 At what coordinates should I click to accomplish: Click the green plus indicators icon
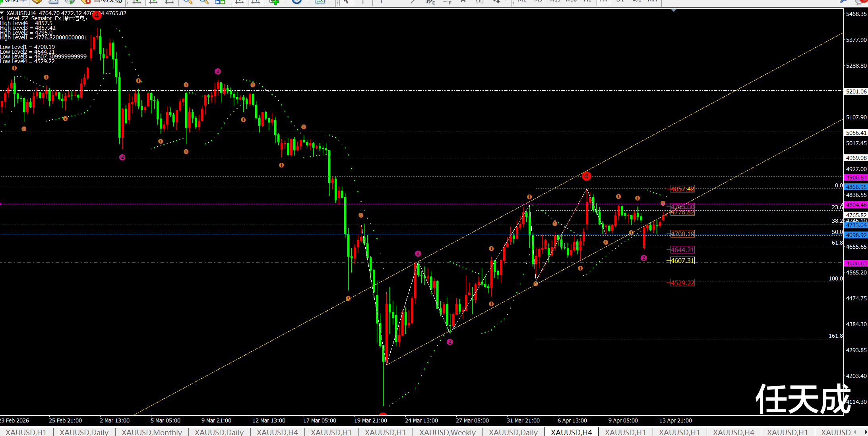tap(274, 2)
